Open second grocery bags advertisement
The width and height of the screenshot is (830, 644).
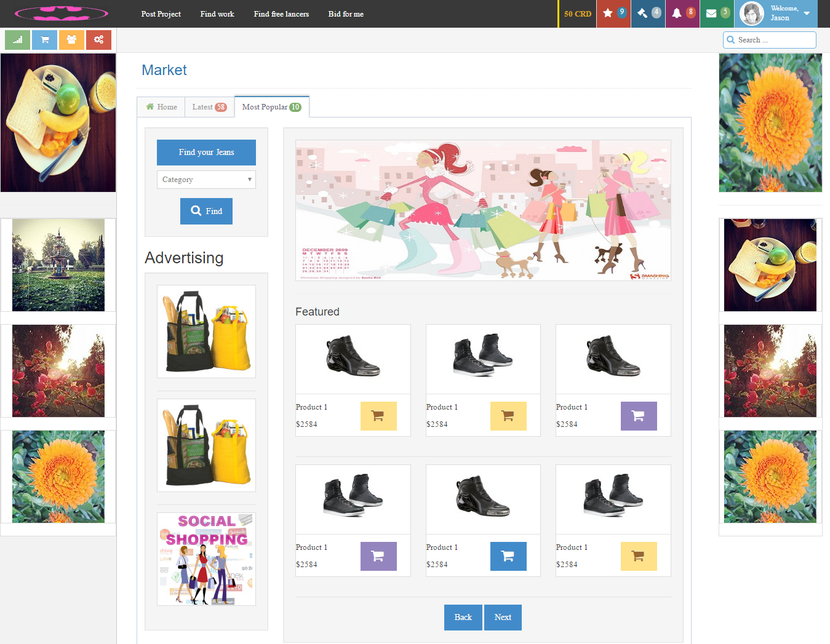(x=206, y=445)
